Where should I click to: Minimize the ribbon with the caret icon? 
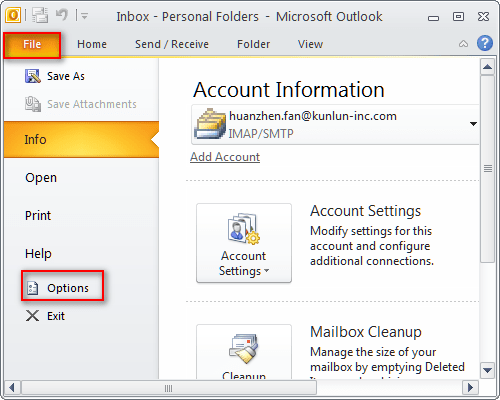[x=463, y=44]
